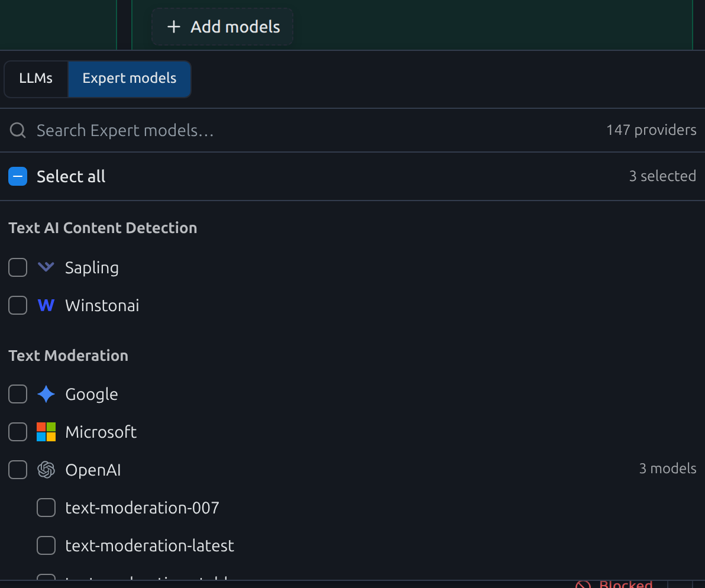Click the Microsoft provider name
705x588 pixels.
click(101, 432)
